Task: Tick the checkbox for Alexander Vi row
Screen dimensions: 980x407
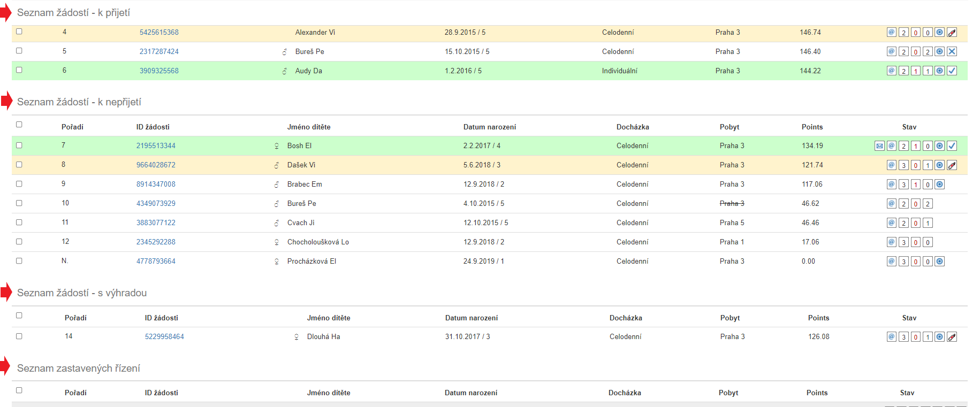Action: click(19, 32)
